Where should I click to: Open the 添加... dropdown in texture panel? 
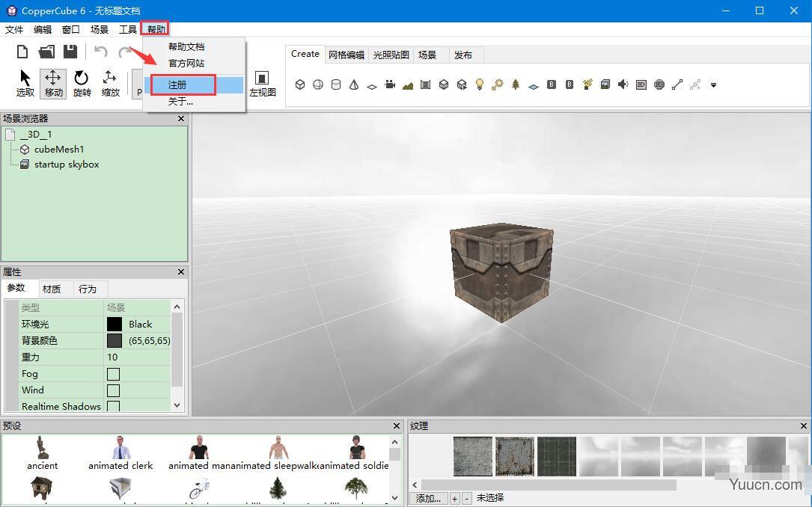(428, 497)
